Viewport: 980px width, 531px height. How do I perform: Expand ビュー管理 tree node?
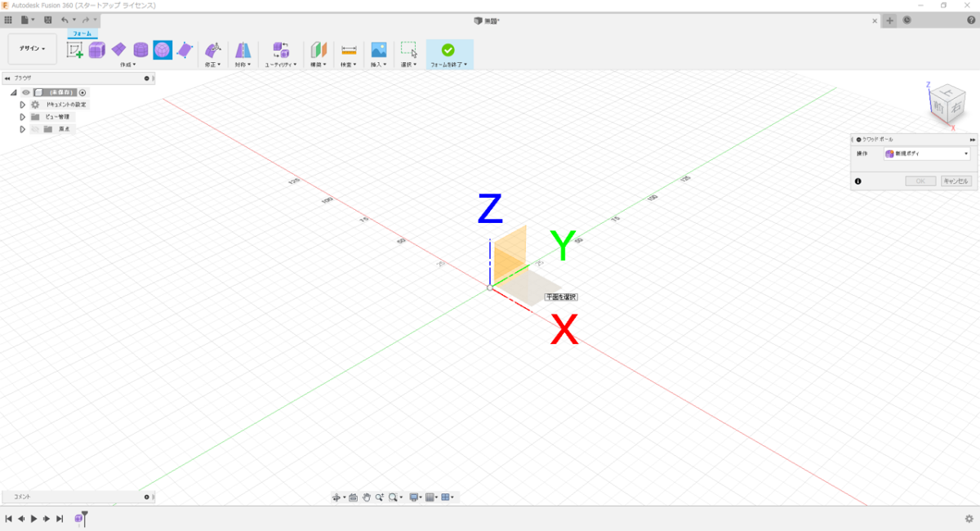[x=23, y=117]
